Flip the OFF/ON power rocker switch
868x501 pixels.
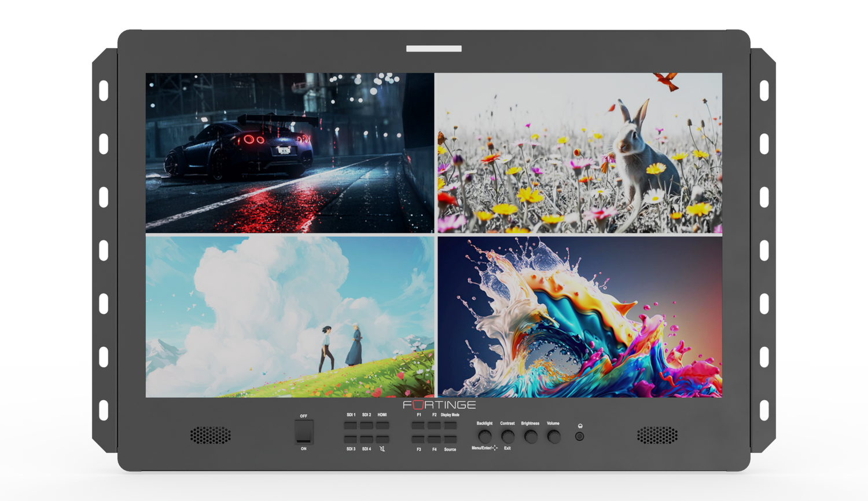(x=304, y=432)
